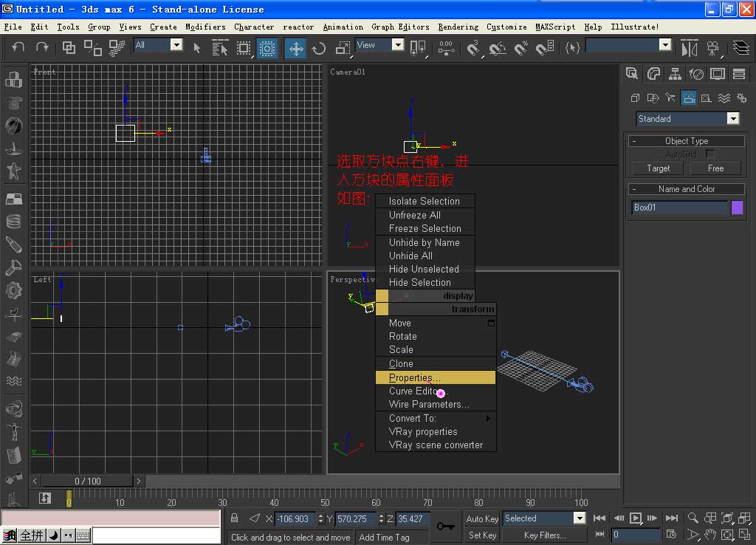Activate Select and Rotate tool
This screenshot has width=756, height=545.
pyautogui.click(x=319, y=48)
